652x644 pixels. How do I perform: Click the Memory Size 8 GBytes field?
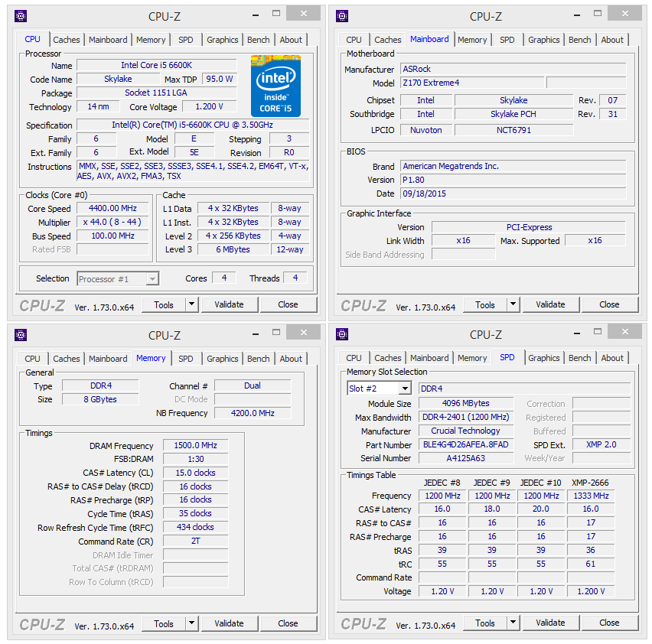coord(100,399)
